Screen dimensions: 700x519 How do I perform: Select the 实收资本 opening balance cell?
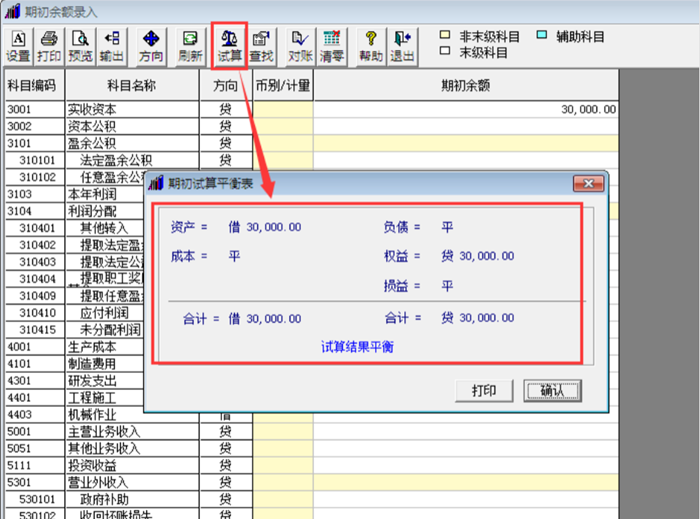click(x=466, y=109)
